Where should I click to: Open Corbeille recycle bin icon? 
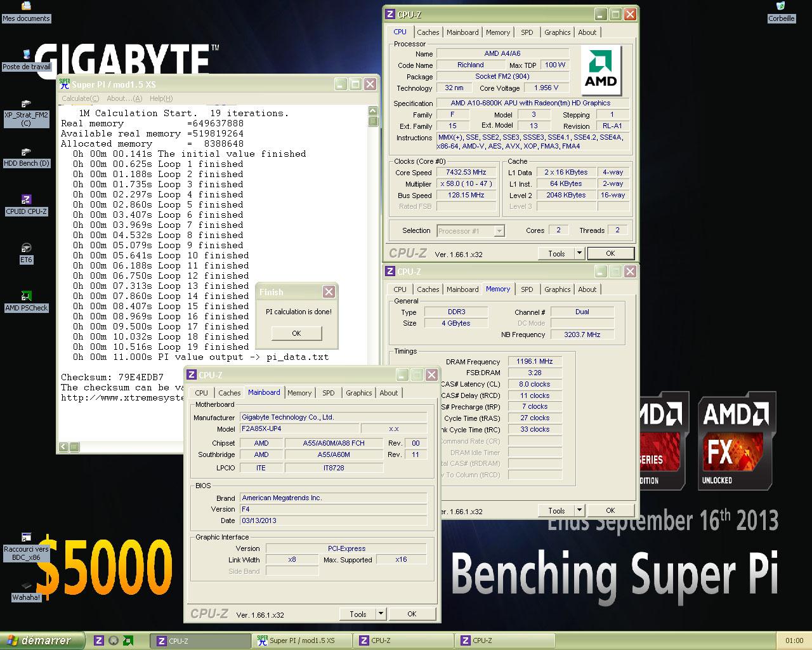tap(781, 11)
